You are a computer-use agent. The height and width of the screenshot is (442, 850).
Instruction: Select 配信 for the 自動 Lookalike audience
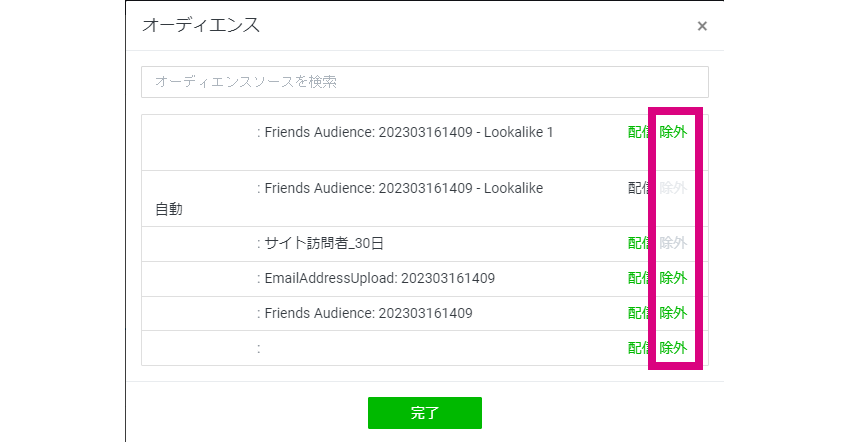(638, 188)
